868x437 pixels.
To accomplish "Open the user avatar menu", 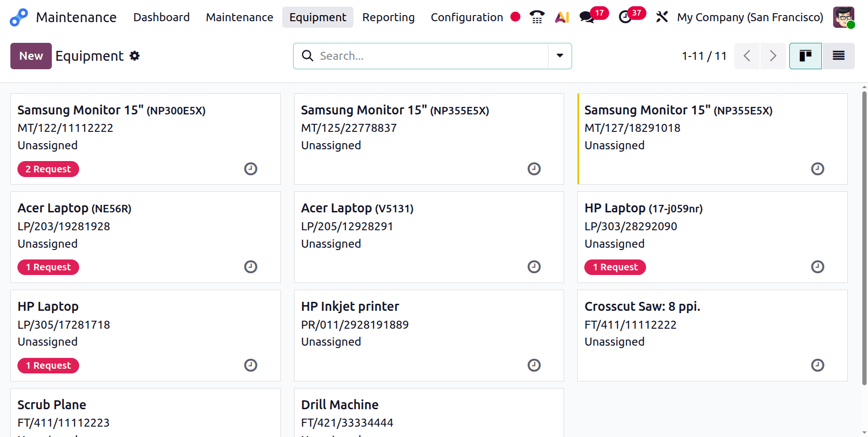I will tap(843, 17).
